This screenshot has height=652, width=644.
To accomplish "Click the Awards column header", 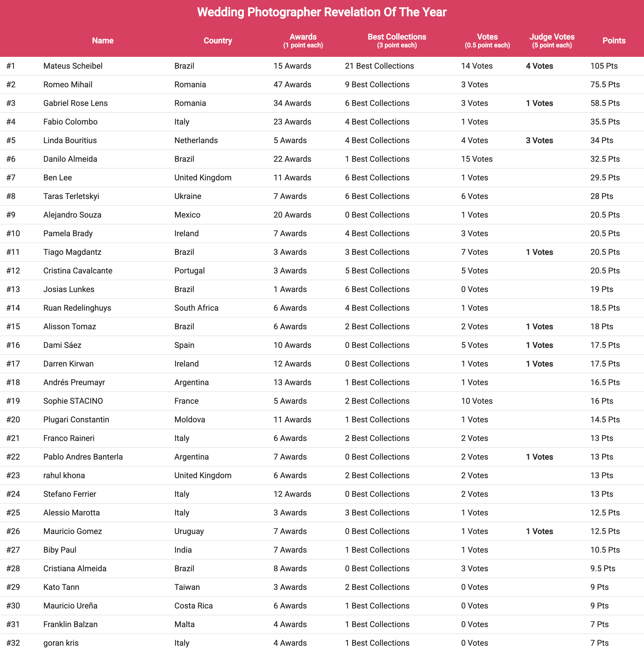I will [303, 40].
